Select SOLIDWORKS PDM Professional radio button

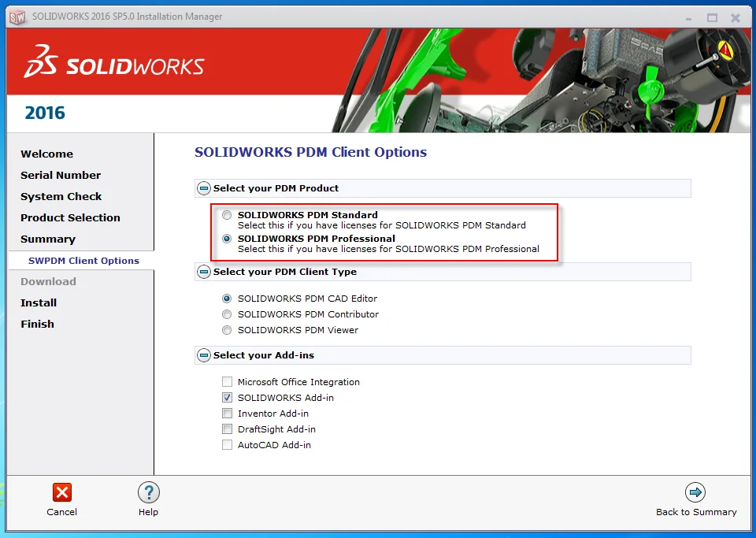pos(227,239)
